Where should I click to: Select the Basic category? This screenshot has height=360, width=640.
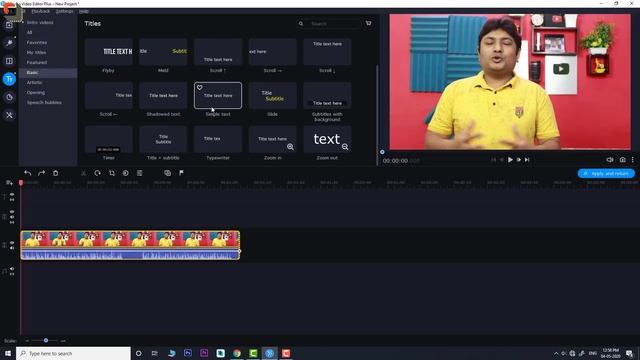click(x=48, y=73)
